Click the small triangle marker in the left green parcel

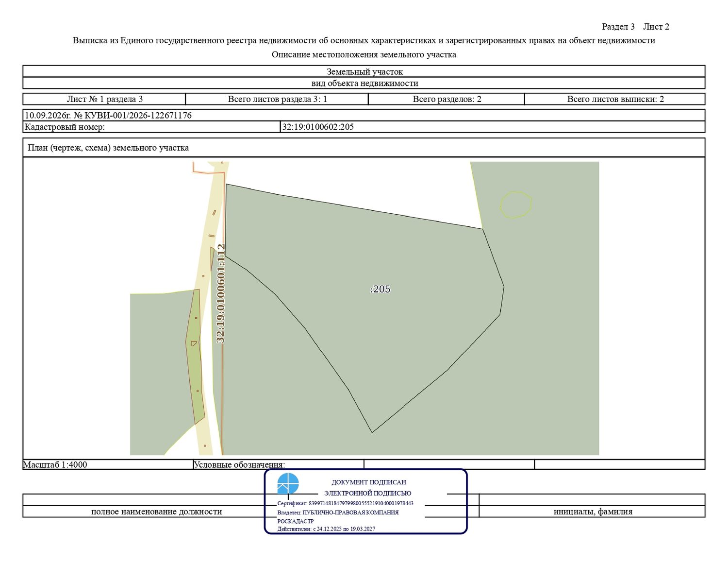click(194, 343)
